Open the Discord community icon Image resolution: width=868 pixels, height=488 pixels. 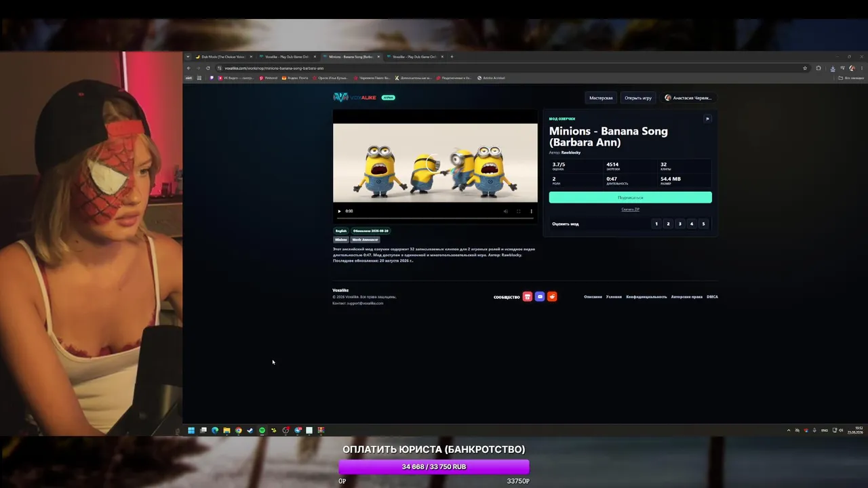coord(540,297)
